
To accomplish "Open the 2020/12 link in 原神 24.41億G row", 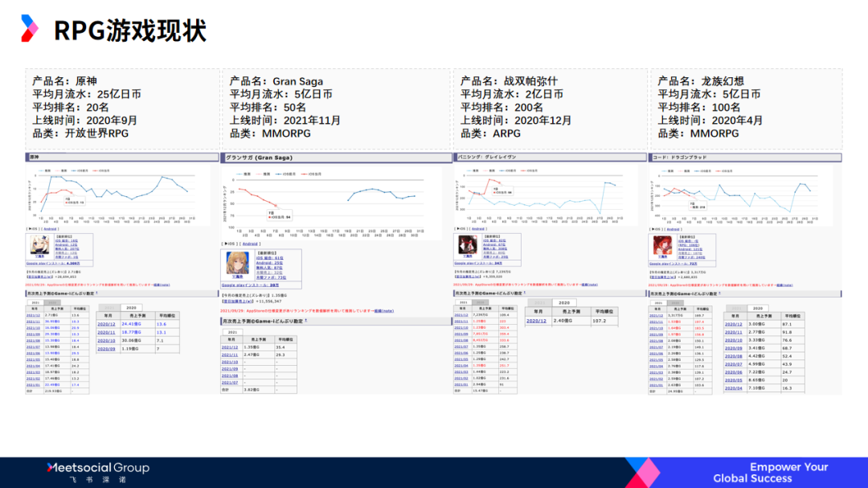I will click(106, 324).
